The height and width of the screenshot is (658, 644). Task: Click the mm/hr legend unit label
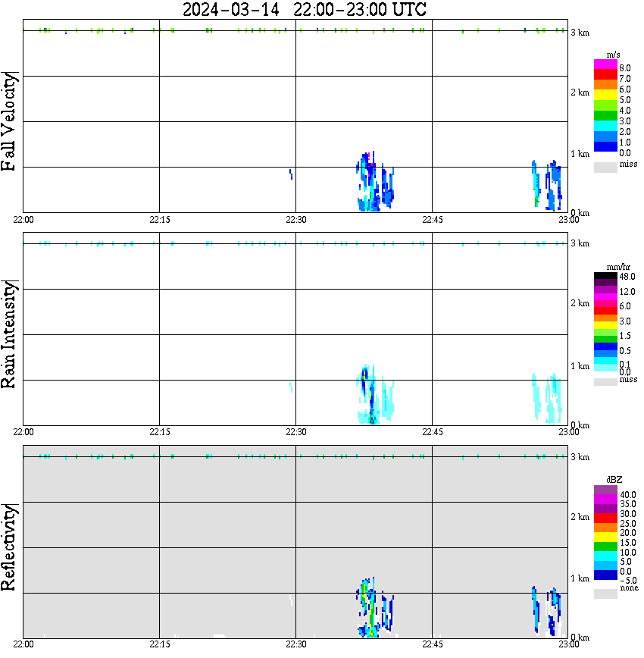pos(618,268)
